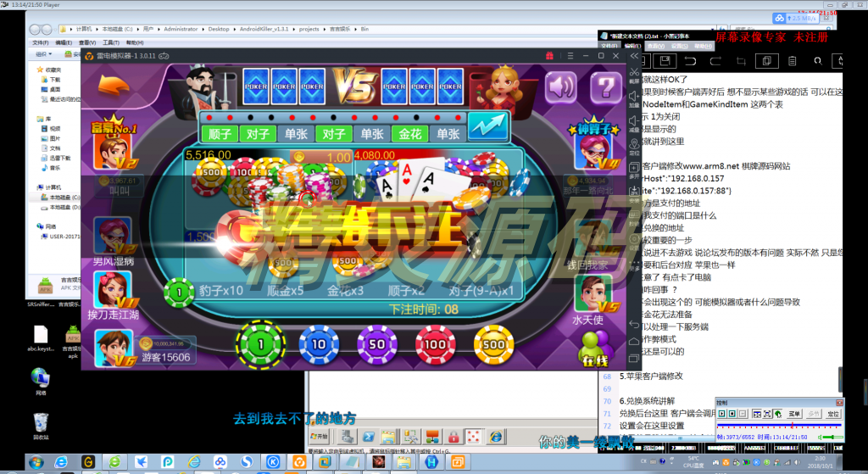Click the 菜单 button in 控制 panel
Screen dimensions: 868x474
[794, 414]
